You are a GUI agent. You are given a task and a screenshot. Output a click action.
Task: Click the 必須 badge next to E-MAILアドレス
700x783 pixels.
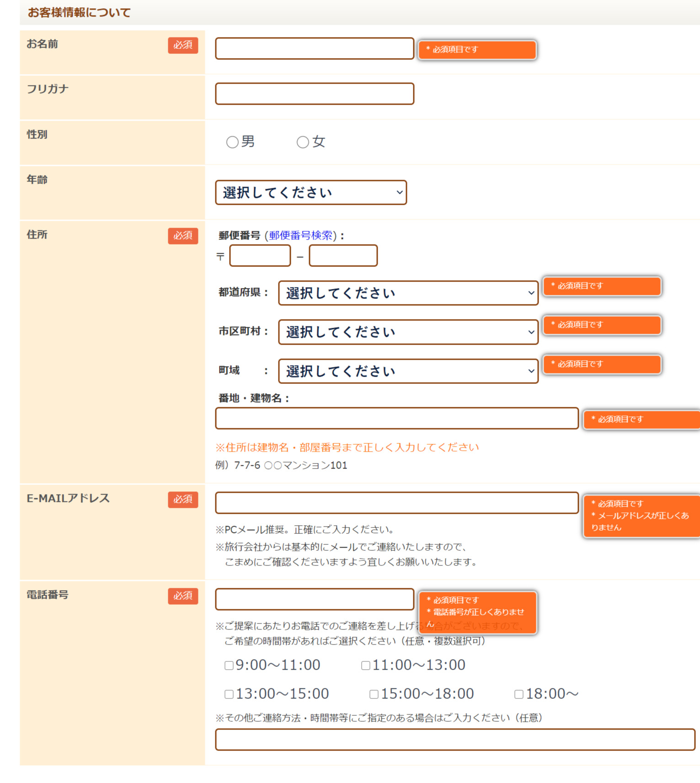183,500
